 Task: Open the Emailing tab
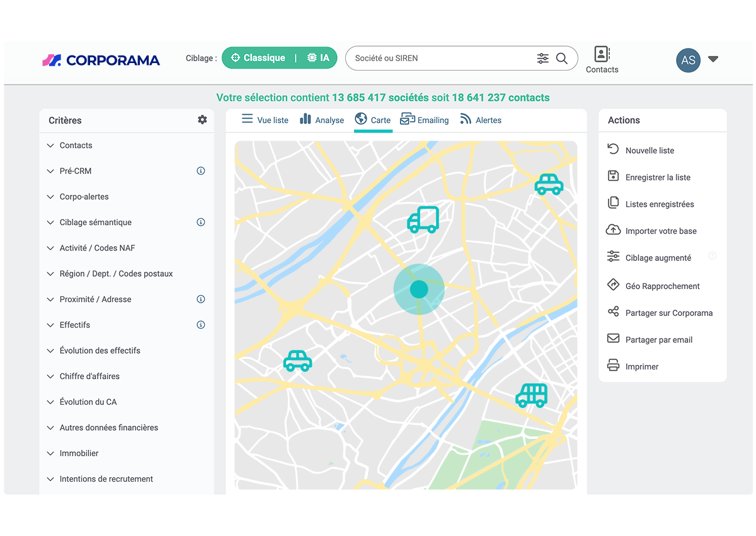(x=425, y=120)
